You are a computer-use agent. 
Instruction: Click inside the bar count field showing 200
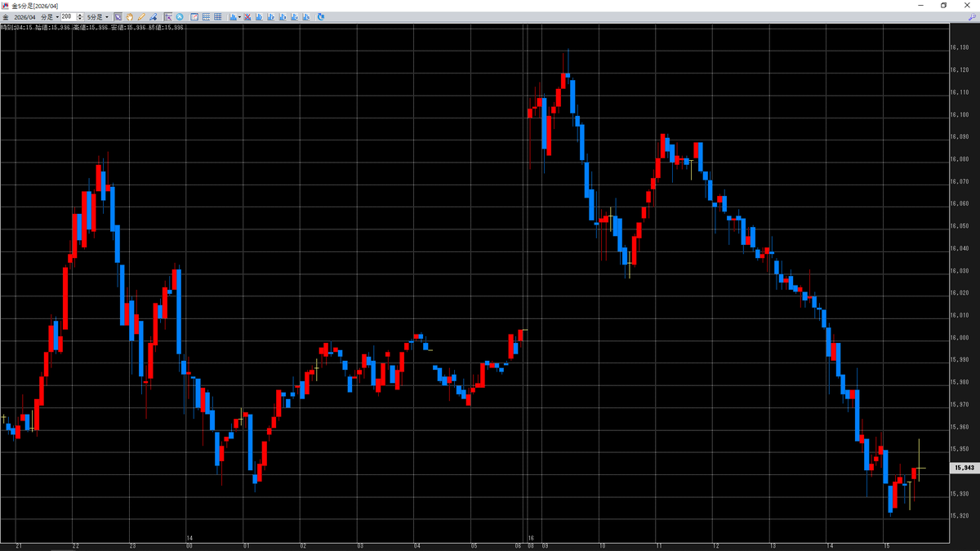point(68,16)
